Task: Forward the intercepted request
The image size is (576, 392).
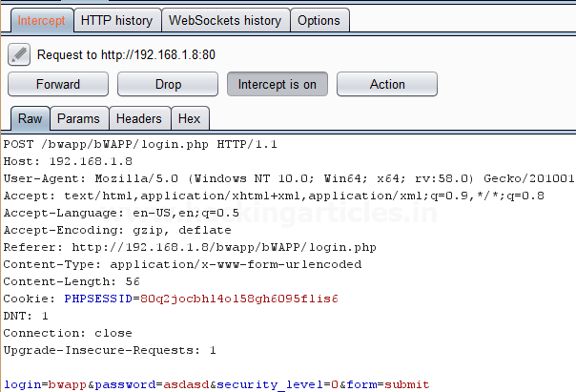Action: [58, 84]
